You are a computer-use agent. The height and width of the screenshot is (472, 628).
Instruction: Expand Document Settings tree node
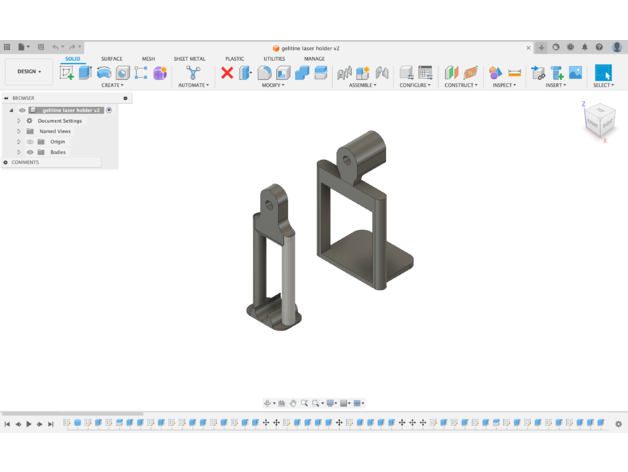click(19, 121)
